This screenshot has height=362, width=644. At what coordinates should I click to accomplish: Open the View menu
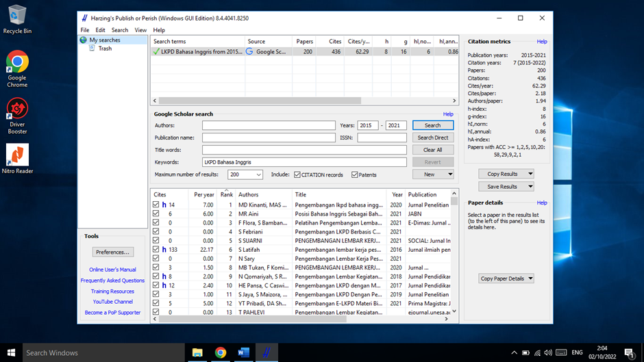click(140, 30)
